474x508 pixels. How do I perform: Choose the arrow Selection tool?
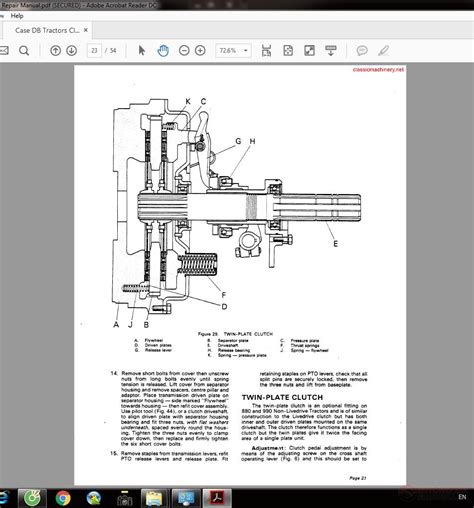[x=142, y=51]
